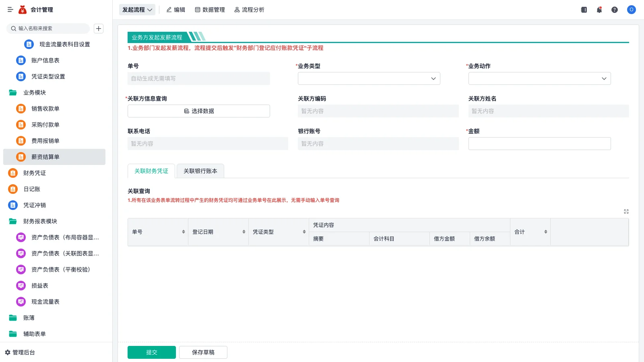644x362 pixels.
Task: Open the 日记账 icon in the sidebar
Action: point(13,189)
